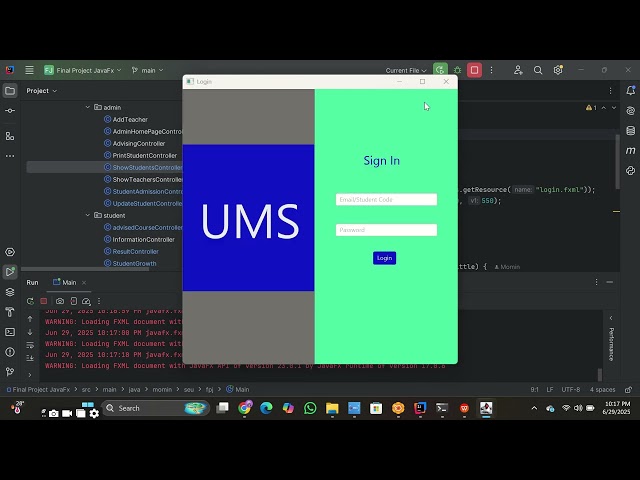This screenshot has width=640, height=480.
Task: Open the Commit tool window
Action: pyautogui.click(x=10, y=111)
